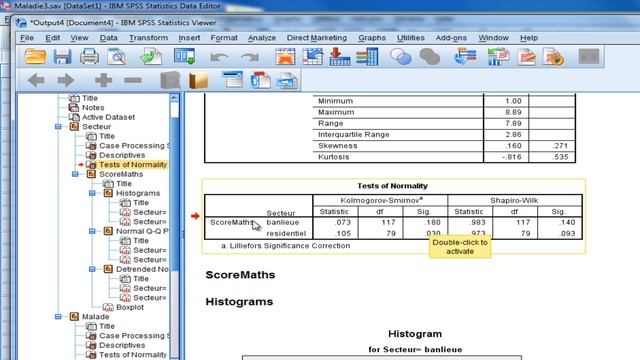Click the pencil script icon in toolbar
Image resolution: width=640 pixels, height=360 pixels.
pos(527,56)
